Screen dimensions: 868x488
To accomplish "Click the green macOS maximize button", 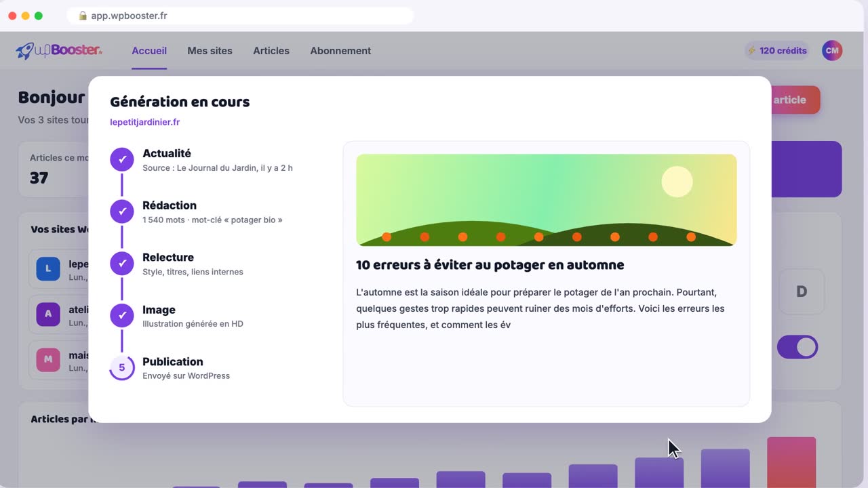I will click(x=39, y=16).
